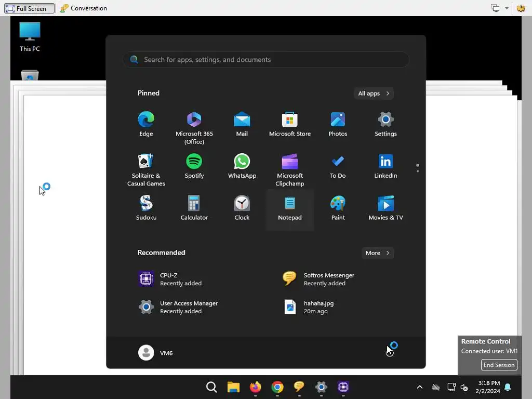Open LinkedIn
532x399 pixels.
(385, 166)
